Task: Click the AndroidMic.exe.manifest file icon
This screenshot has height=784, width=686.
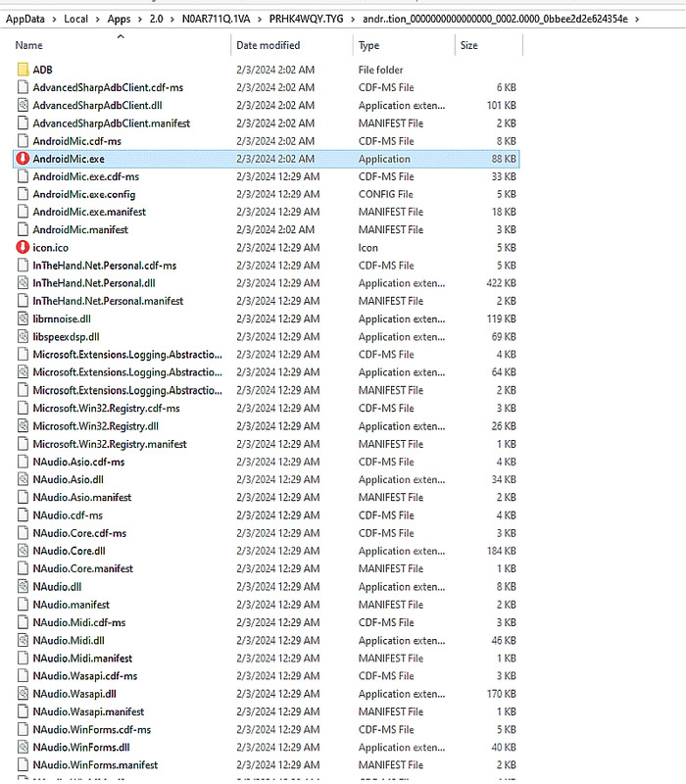Action: coord(23,212)
